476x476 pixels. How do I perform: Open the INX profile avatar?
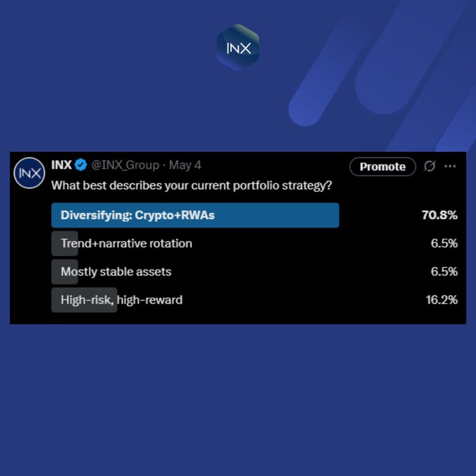click(29, 174)
